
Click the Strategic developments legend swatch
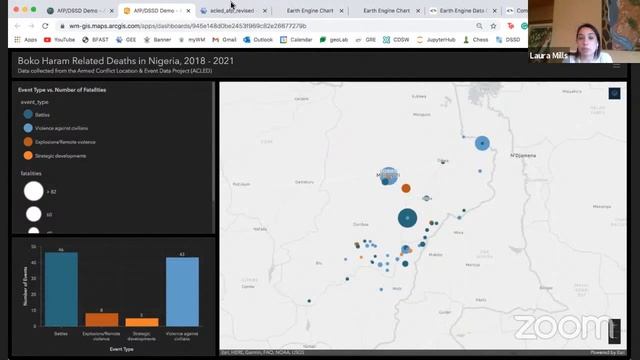pos(28,156)
